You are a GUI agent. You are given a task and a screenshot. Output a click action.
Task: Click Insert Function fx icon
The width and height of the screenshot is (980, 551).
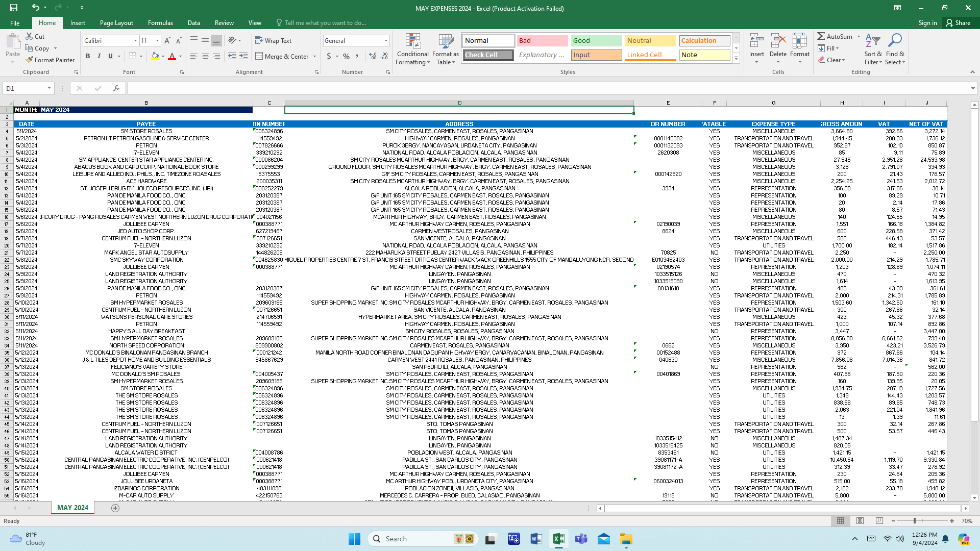tap(116, 88)
